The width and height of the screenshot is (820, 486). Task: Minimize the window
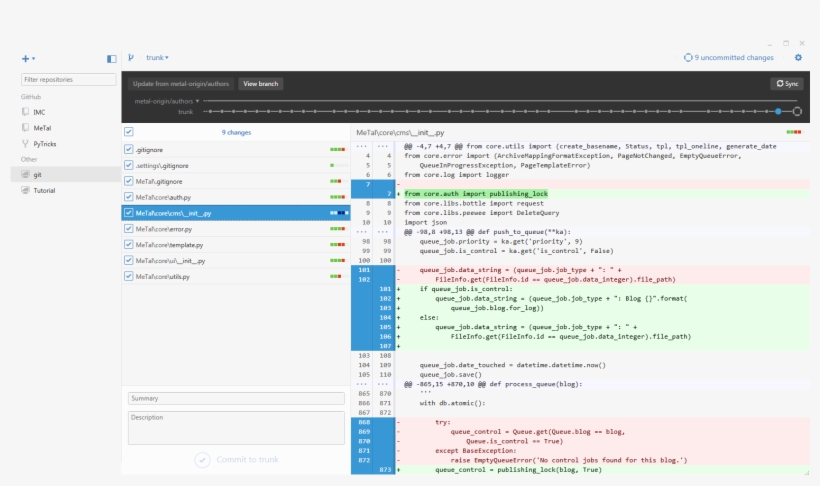click(770, 44)
